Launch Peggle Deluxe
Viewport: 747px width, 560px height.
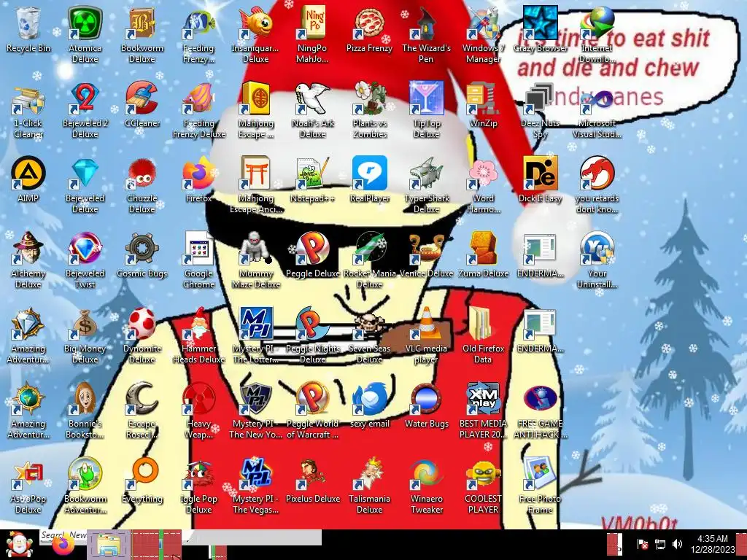312,254
